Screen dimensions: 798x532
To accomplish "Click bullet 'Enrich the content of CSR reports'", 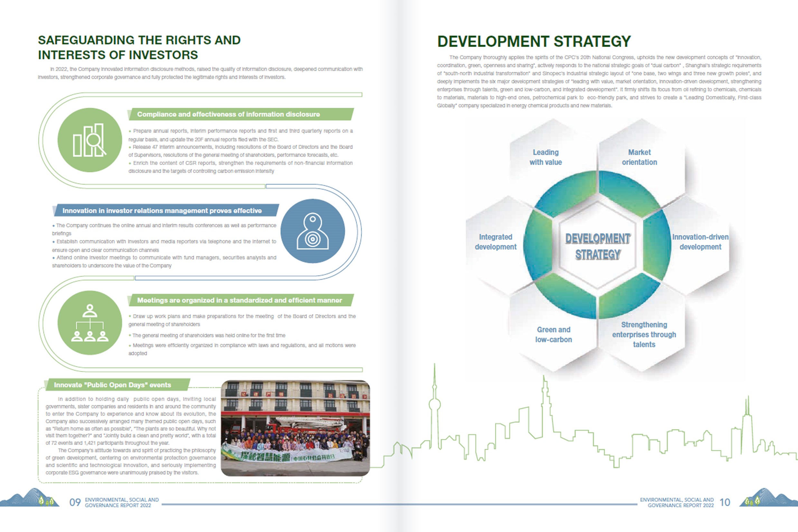I will [x=240, y=167].
